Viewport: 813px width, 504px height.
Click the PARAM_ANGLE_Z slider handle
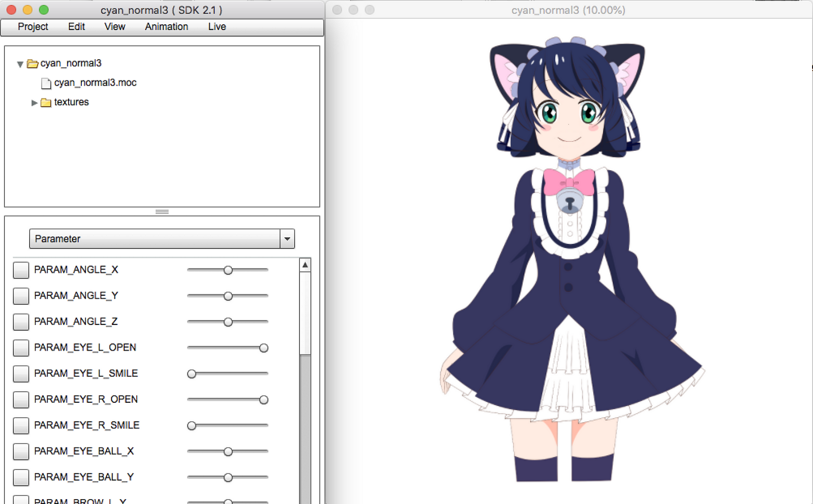click(x=228, y=322)
